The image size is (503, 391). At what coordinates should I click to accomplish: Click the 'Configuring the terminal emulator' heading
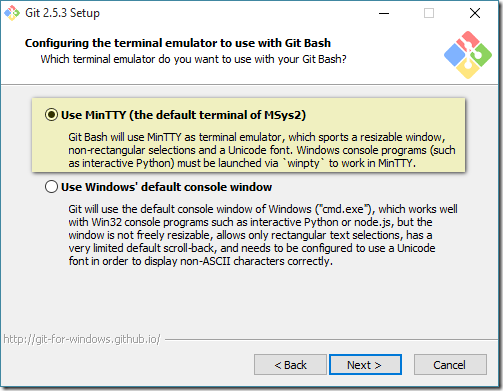coord(178,43)
